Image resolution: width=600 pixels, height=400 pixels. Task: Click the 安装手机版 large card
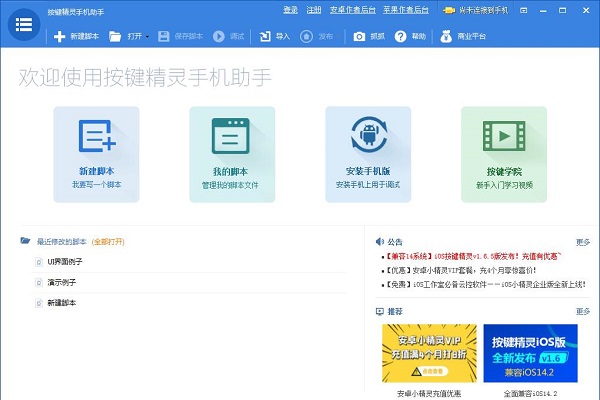pos(368,154)
